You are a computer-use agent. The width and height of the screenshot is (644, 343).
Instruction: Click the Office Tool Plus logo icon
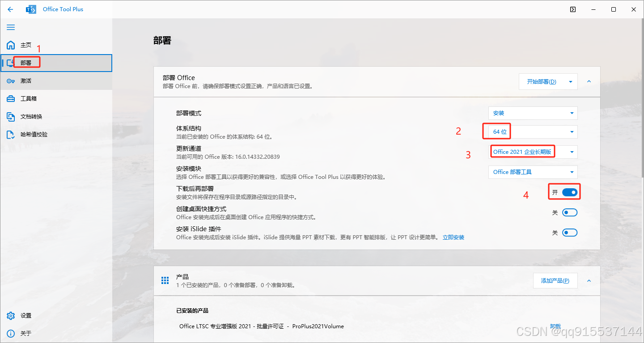coord(31,9)
